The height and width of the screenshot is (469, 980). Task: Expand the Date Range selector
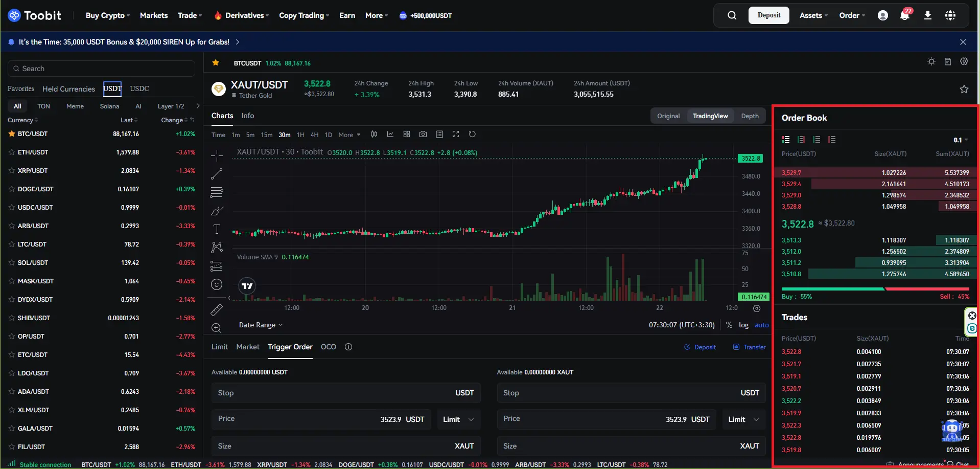261,325
